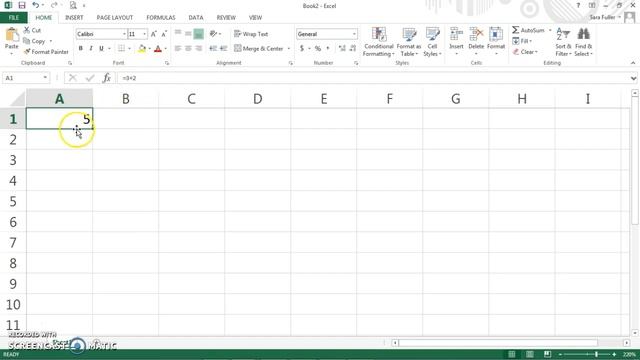The height and width of the screenshot is (360, 640).
Task: Click the Format as Table button
Action: pos(409,42)
